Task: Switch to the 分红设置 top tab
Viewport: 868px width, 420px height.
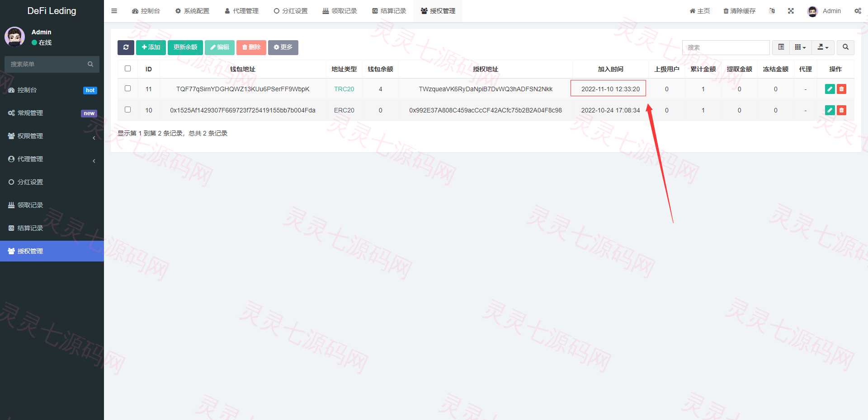Action: click(x=291, y=11)
